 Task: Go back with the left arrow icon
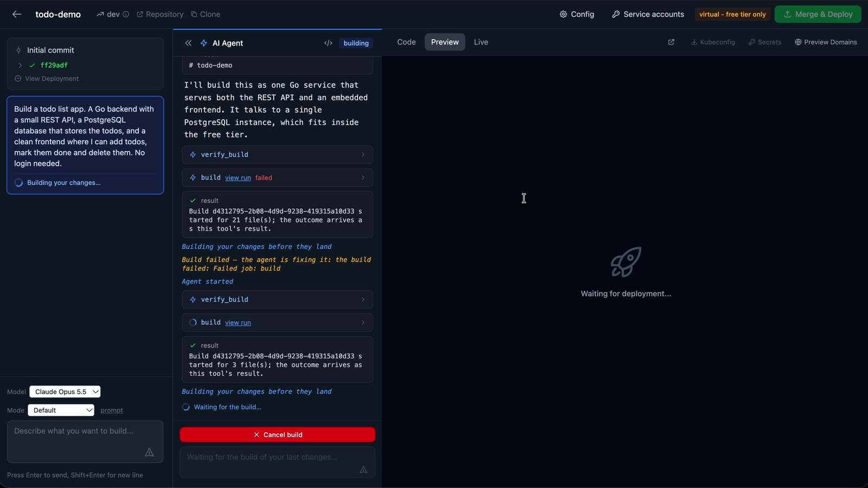point(17,14)
